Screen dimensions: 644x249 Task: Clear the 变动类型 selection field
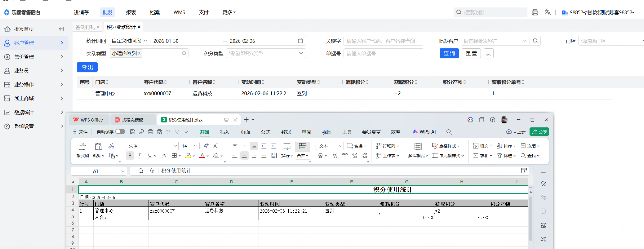click(x=184, y=53)
